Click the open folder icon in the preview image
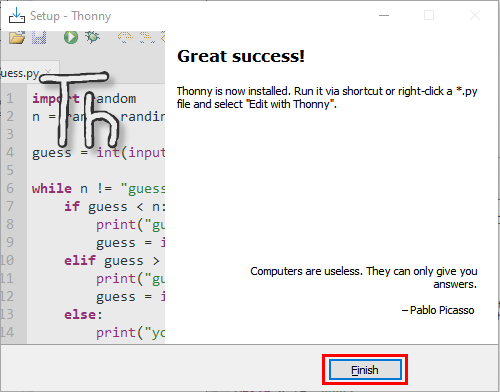Screen dimensions: 500x392 17,37
